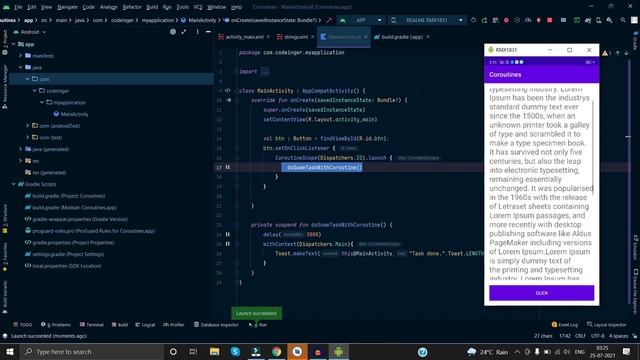Click the Profile app gauge icon
The image size is (640, 360).
pyautogui.click(x=528, y=20)
